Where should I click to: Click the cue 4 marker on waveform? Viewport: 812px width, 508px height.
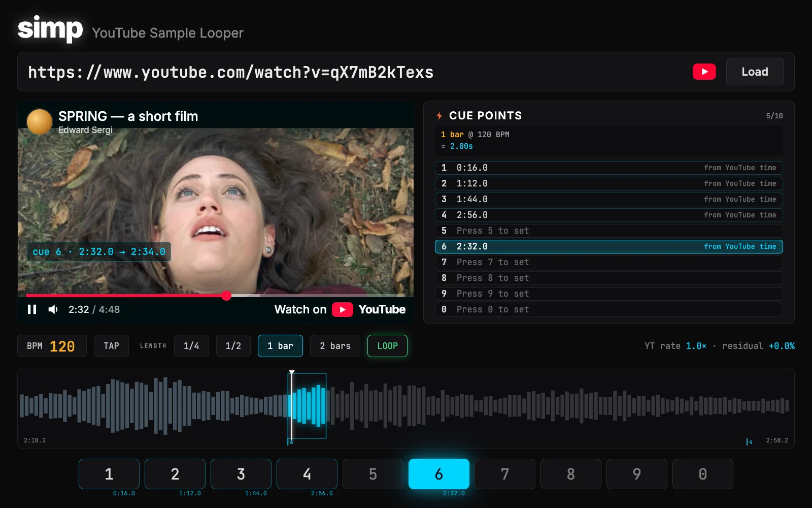tap(749, 441)
